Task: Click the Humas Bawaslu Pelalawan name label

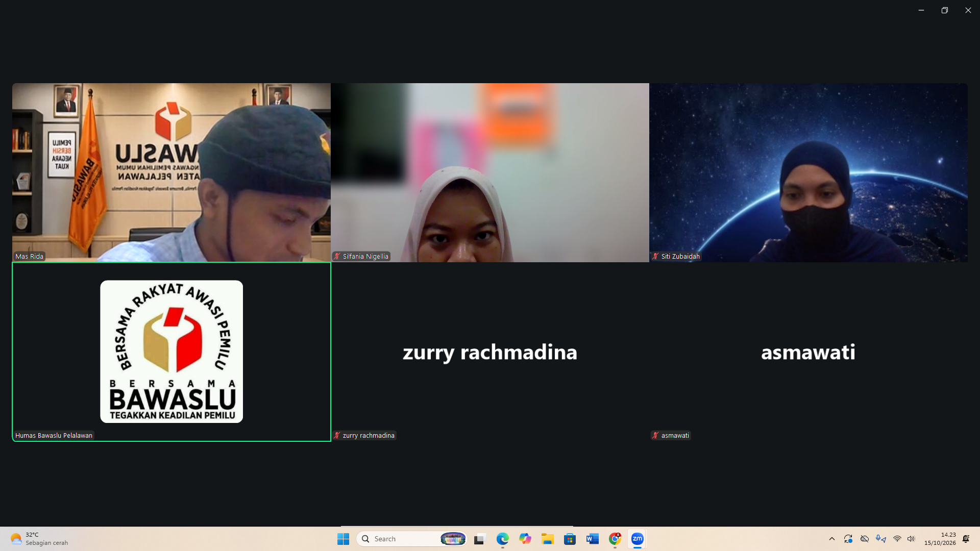Action: click(54, 435)
